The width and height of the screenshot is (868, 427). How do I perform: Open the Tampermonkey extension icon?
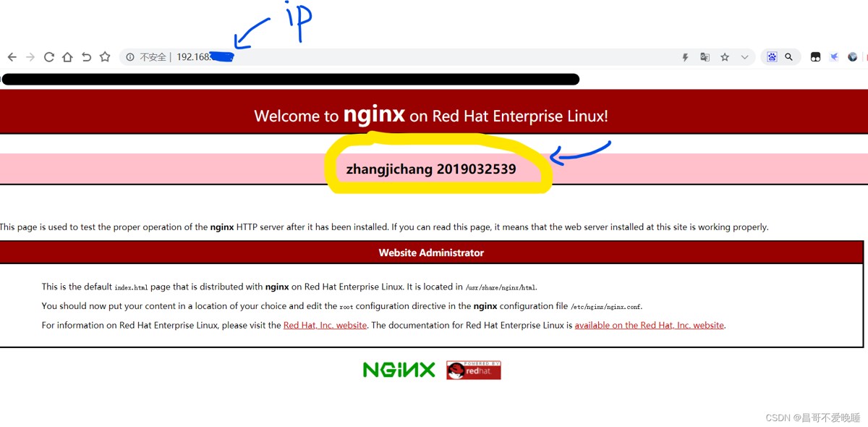point(815,57)
